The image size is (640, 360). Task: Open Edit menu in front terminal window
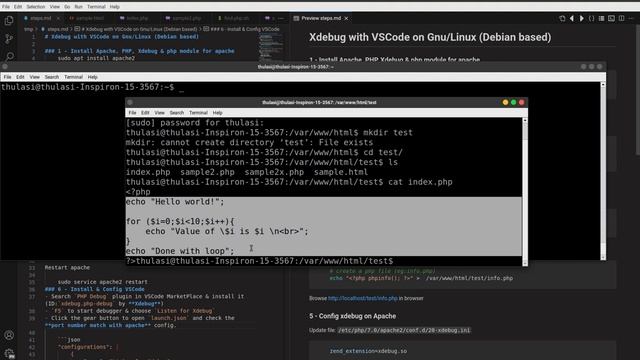(145, 113)
